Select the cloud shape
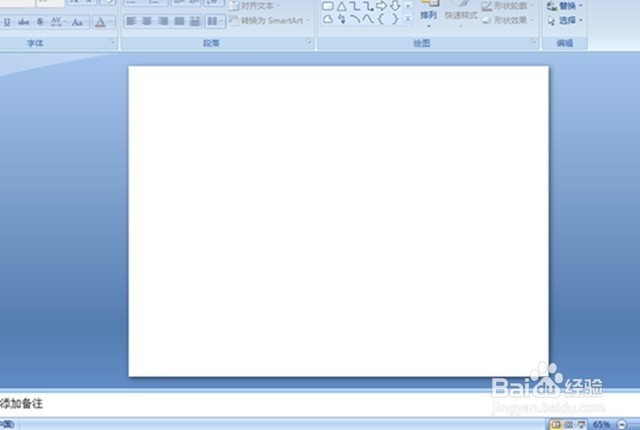Image resolution: width=640 pixels, height=430 pixels. (x=328, y=19)
